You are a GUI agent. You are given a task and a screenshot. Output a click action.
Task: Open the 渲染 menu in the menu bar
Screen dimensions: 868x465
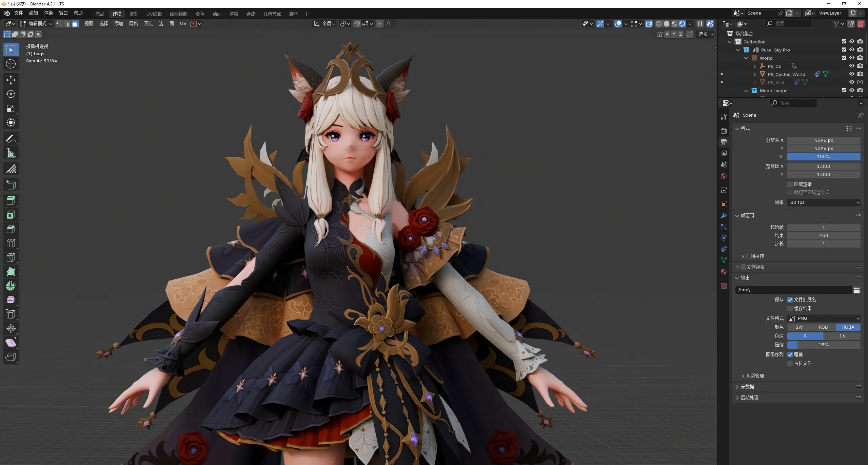click(48, 13)
